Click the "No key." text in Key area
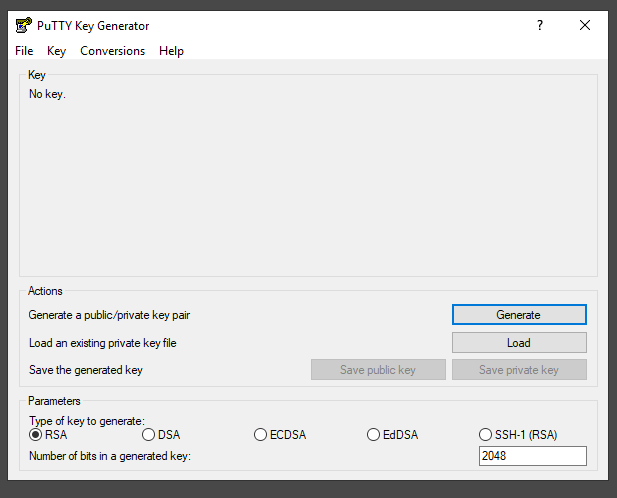This screenshot has width=617, height=498. pyautogui.click(x=47, y=94)
